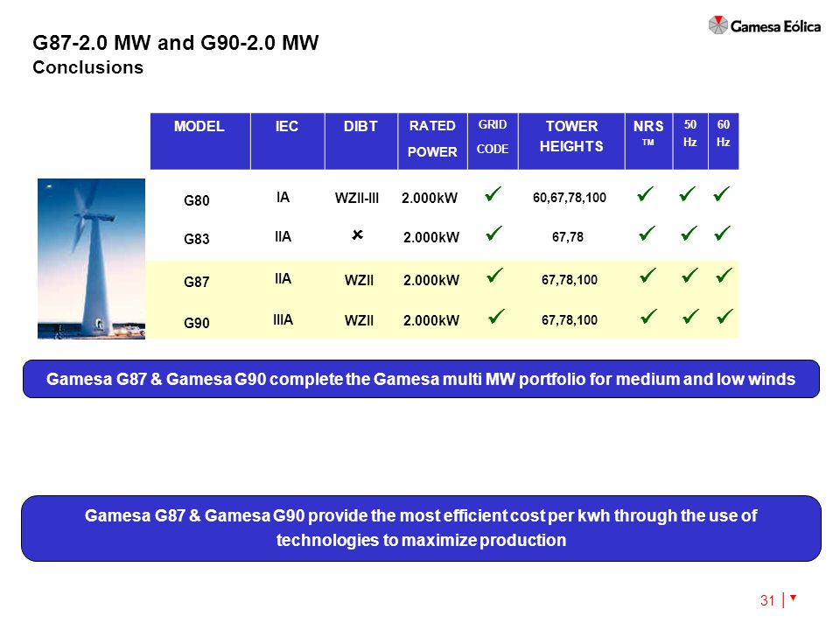Click 2.000kW in the G83 row
The width and height of the screenshot is (840, 630).
coord(431,237)
